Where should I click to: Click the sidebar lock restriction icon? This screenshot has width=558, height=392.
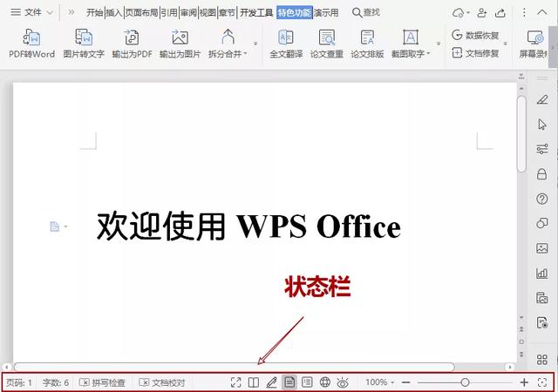(542, 173)
